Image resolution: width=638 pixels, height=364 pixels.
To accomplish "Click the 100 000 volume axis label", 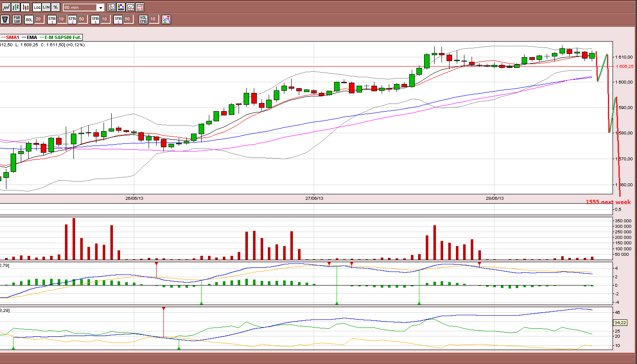I will 624,249.
